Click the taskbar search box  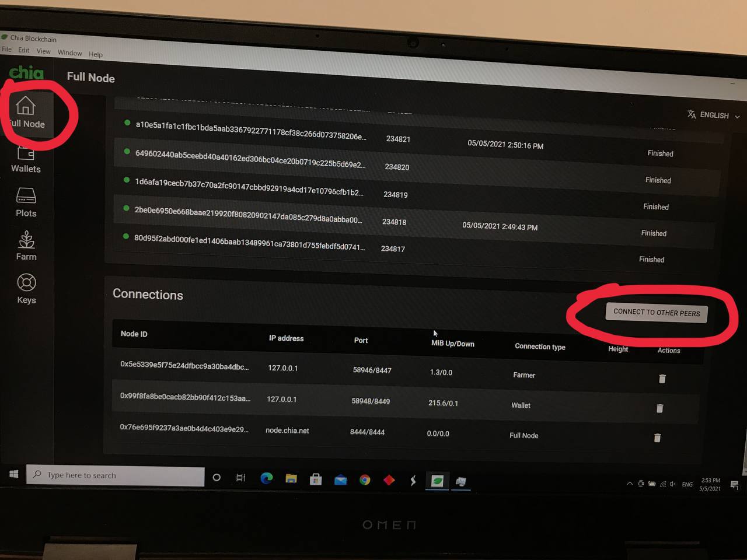click(116, 475)
